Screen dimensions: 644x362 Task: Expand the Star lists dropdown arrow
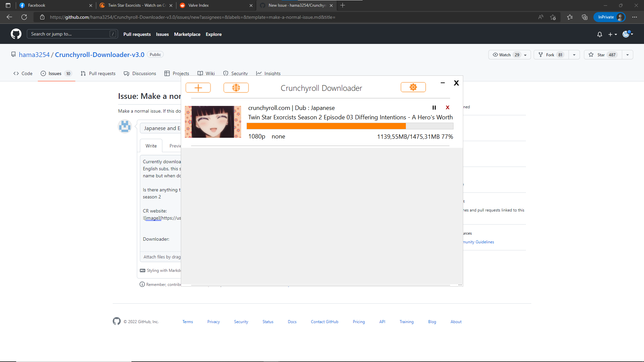pos(627,55)
